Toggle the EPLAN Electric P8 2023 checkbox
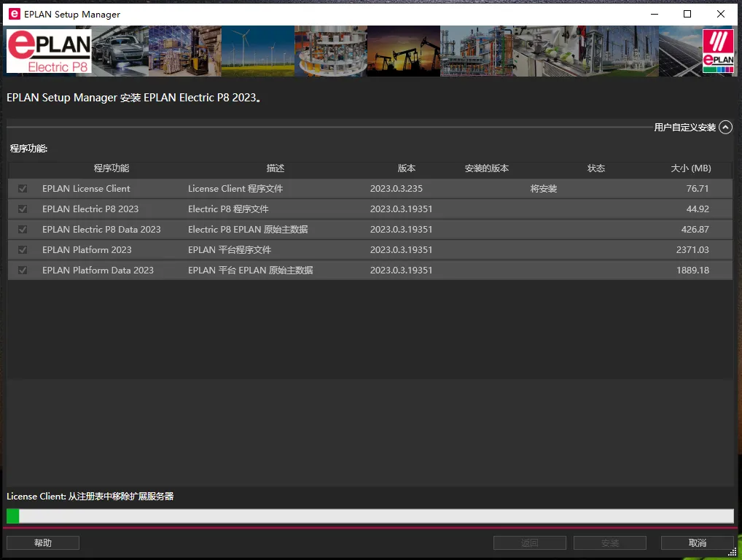Image resolution: width=742 pixels, height=560 pixels. point(23,209)
